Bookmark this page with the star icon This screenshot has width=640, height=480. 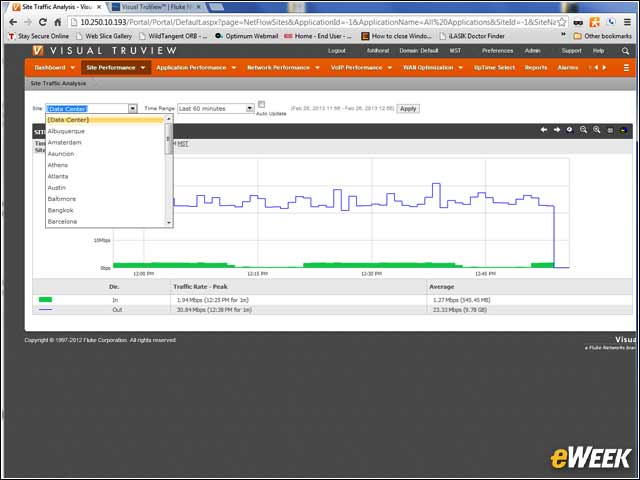(x=562, y=22)
